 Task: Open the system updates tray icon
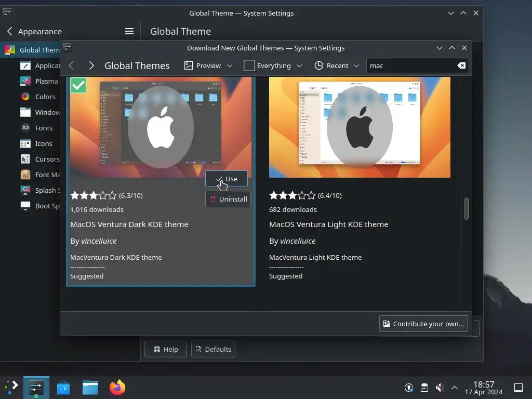[x=409, y=388]
